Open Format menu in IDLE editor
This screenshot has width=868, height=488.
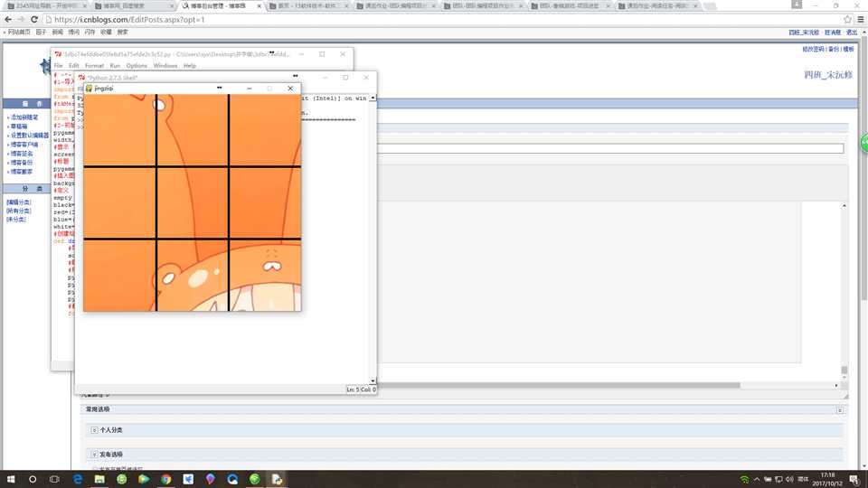94,66
